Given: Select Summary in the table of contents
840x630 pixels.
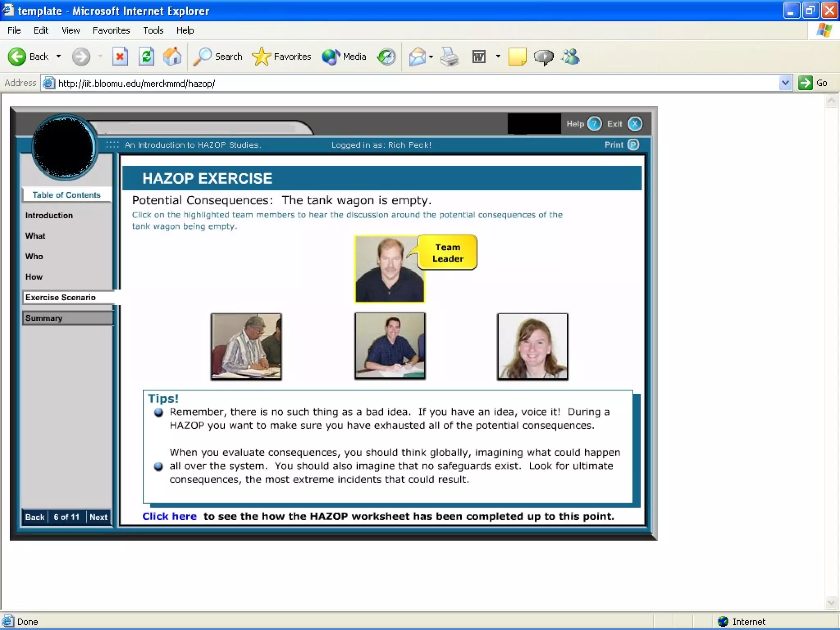Looking at the screenshot, I should click(x=44, y=318).
